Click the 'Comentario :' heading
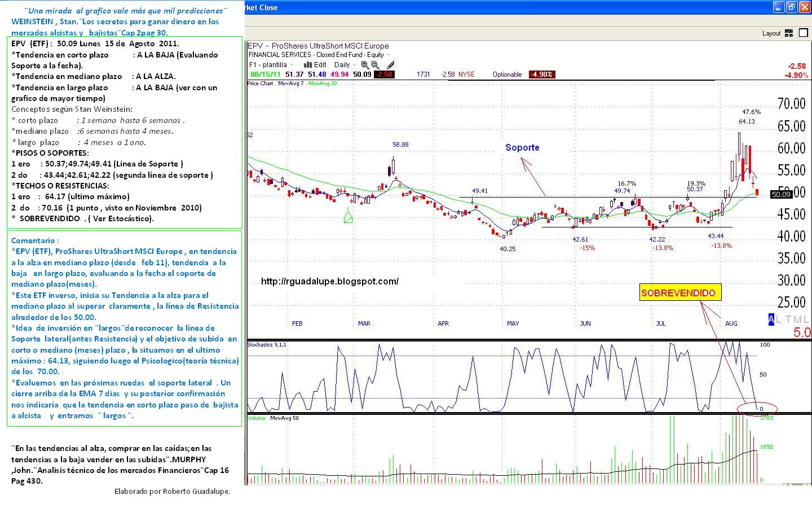The image size is (812, 508). click(x=35, y=240)
